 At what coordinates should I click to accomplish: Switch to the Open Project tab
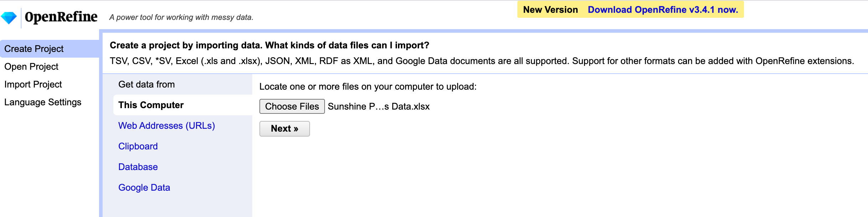pos(31,67)
